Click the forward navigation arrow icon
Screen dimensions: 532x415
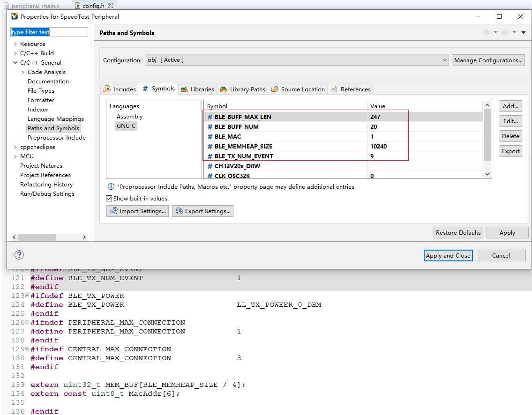(x=505, y=32)
